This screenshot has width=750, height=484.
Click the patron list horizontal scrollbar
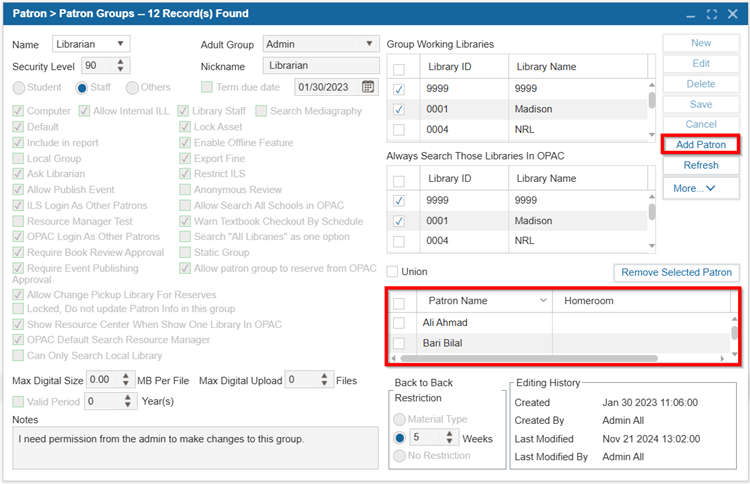pos(529,358)
